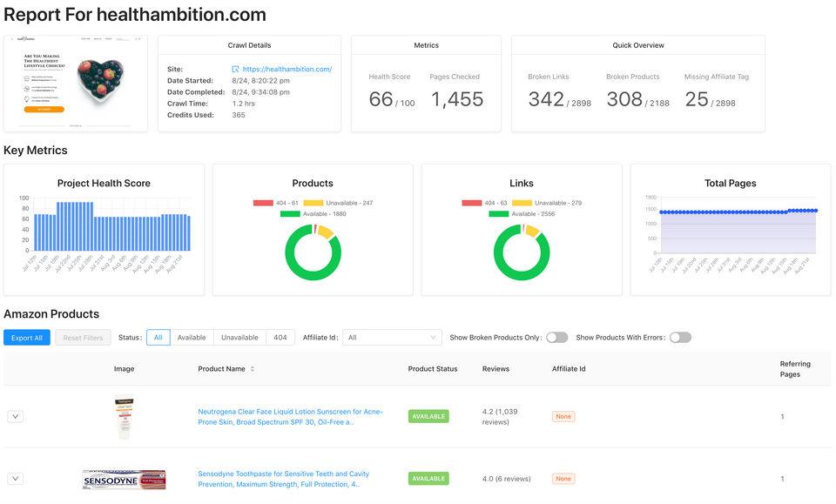
Task: Click the Export All button
Action: click(x=27, y=337)
